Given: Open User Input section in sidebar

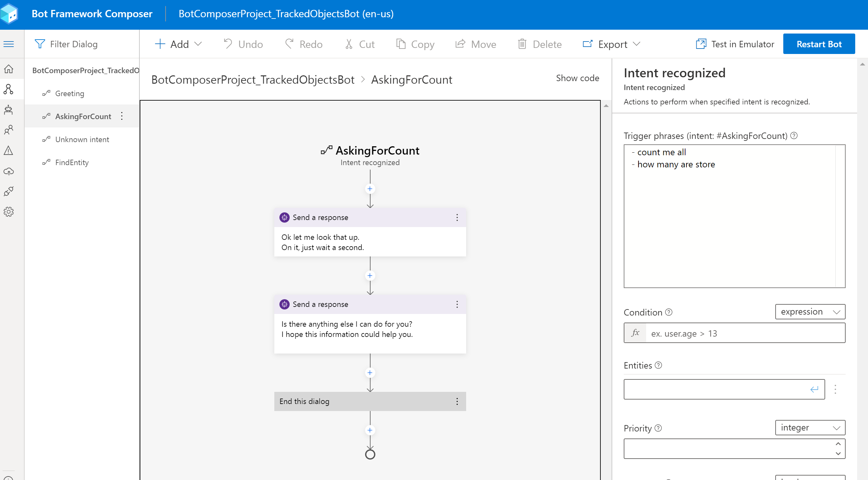Looking at the screenshot, I should [9, 130].
